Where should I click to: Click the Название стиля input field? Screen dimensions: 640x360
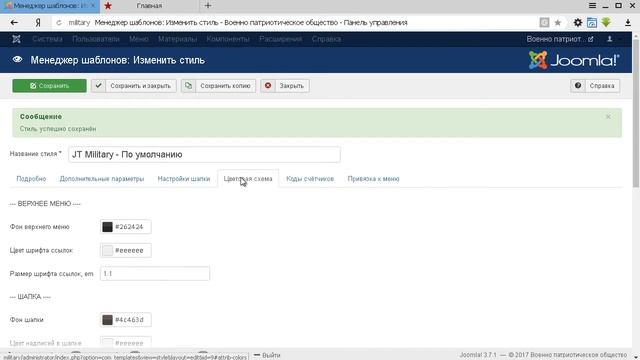(204, 155)
